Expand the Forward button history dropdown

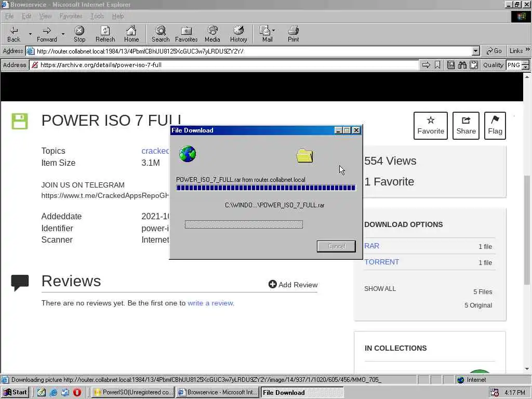tap(63, 34)
